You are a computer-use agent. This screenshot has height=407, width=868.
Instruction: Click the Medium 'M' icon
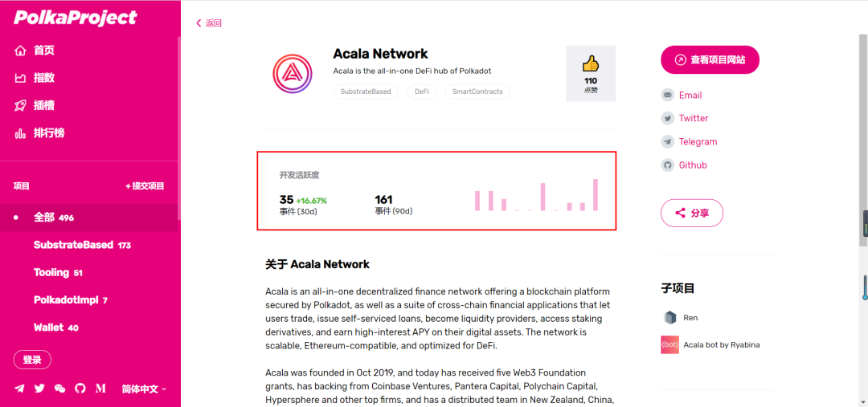100,389
